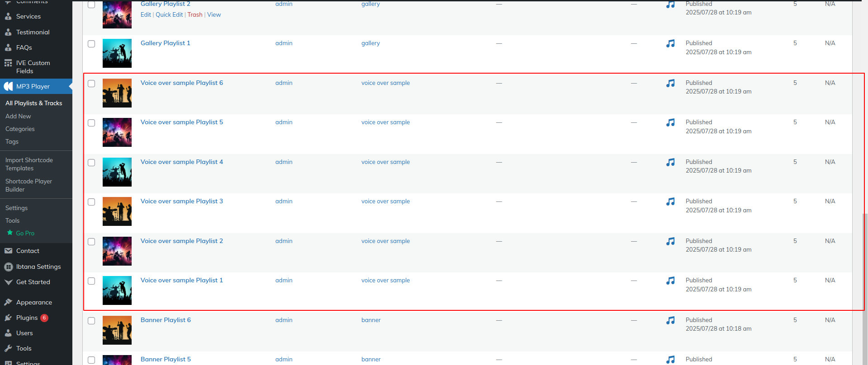Select checkbox for Voice over sample Playlist 6

point(91,84)
